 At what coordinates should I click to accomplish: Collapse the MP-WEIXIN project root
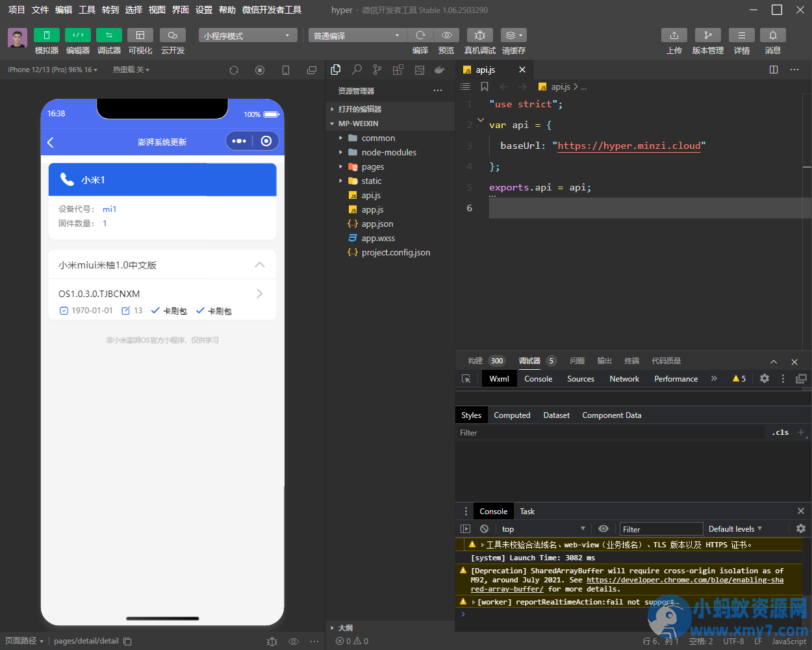[x=390, y=123]
